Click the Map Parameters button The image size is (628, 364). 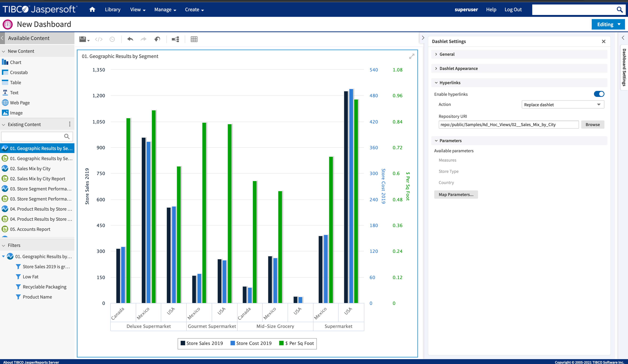coord(456,195)
